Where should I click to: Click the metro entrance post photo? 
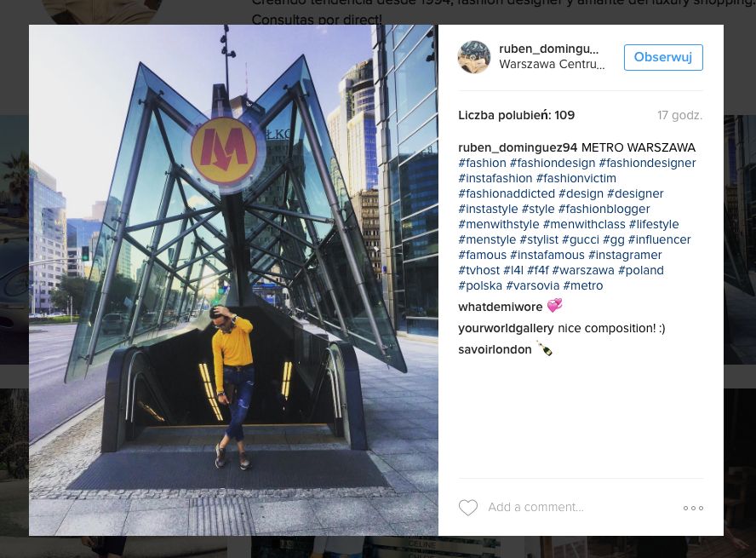pyautogui.click(x=233, y=279)
